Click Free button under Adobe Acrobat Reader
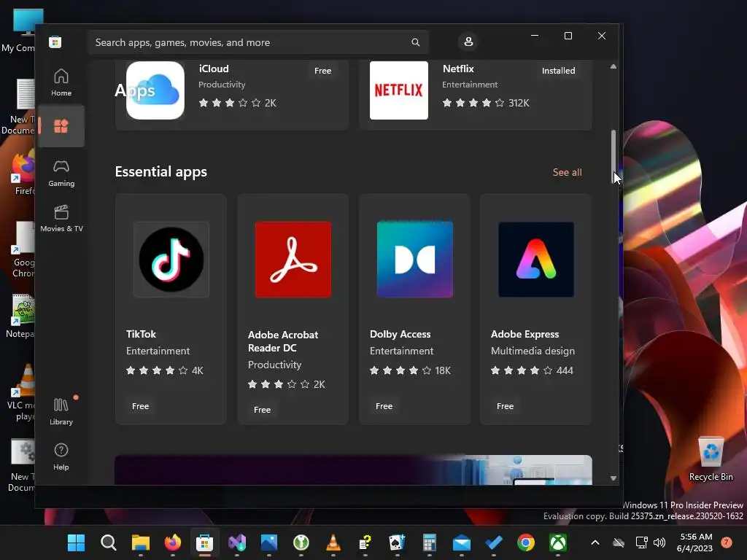The width and height of the screenshot is (747, 560). point(262,410)
